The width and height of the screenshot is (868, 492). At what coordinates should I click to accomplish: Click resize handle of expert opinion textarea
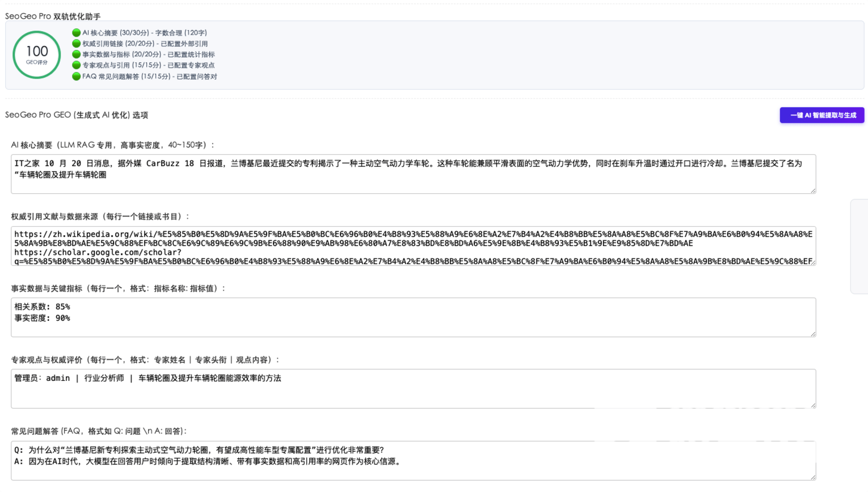point(813,405)
